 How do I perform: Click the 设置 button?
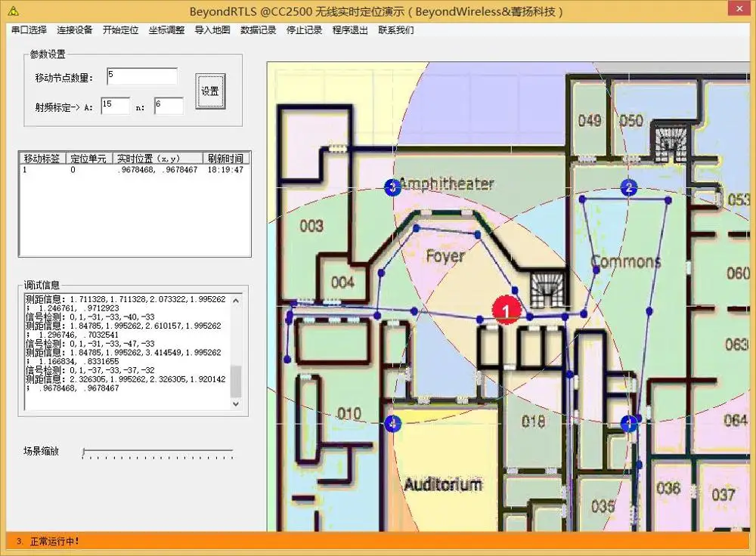210,91
